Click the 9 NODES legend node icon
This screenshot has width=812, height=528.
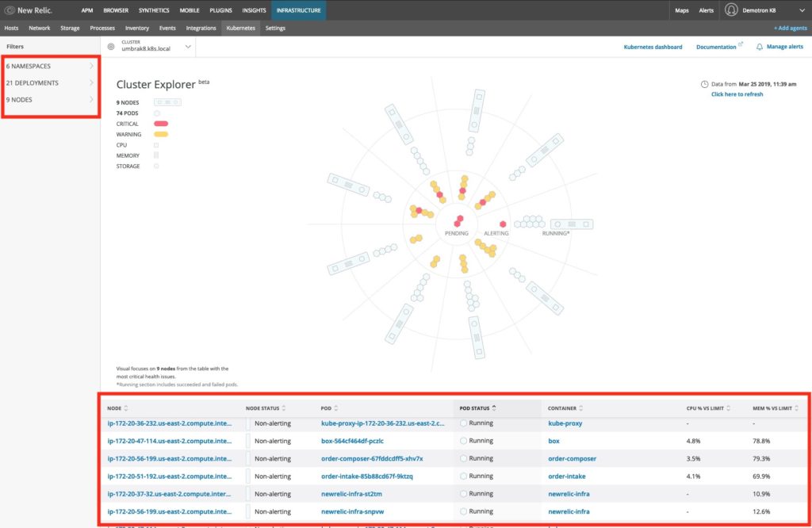(x=167, y=102)
